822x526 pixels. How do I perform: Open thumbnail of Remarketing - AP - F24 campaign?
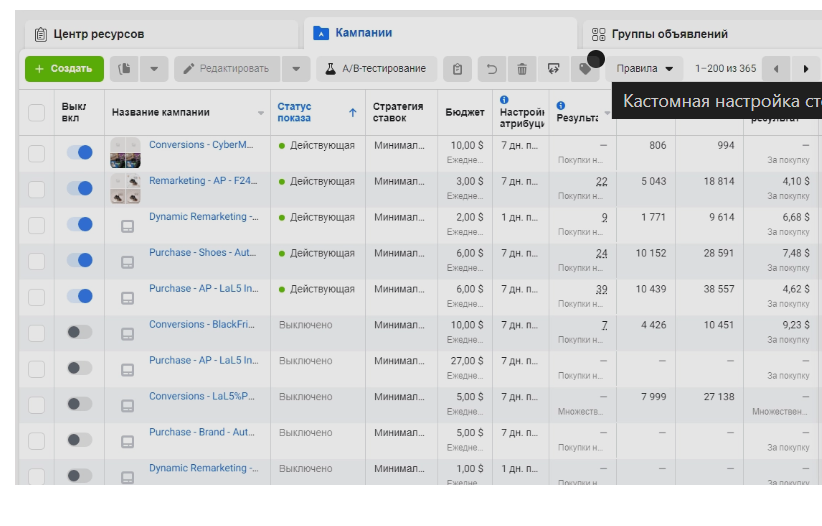(x=125, y=189)
